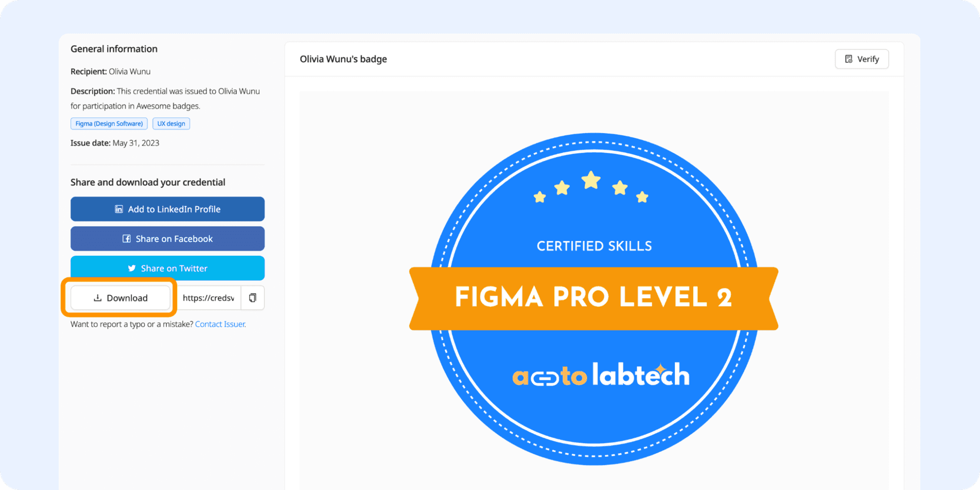Click the large center star on the badge
Screen dimensions: 980x490
tap(591, 180)
